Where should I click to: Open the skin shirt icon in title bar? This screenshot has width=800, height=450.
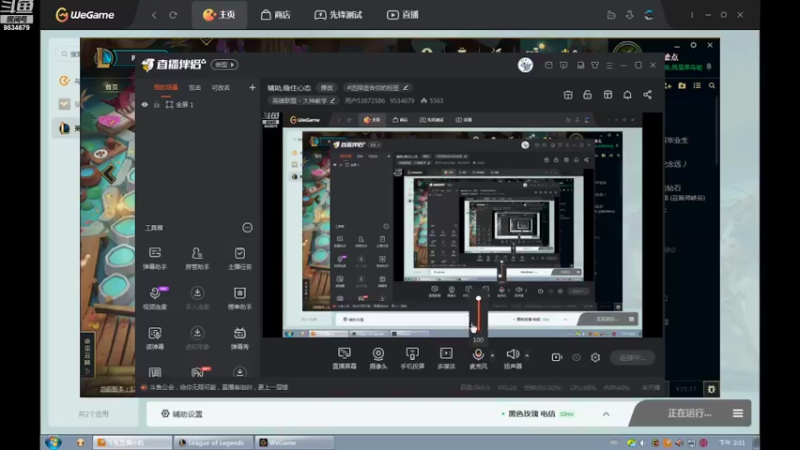click(595, 65)
